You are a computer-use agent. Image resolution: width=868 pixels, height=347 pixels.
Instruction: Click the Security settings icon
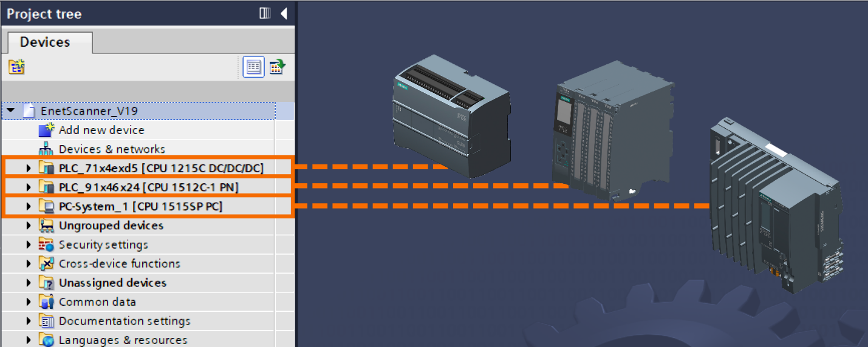[46, 245]
